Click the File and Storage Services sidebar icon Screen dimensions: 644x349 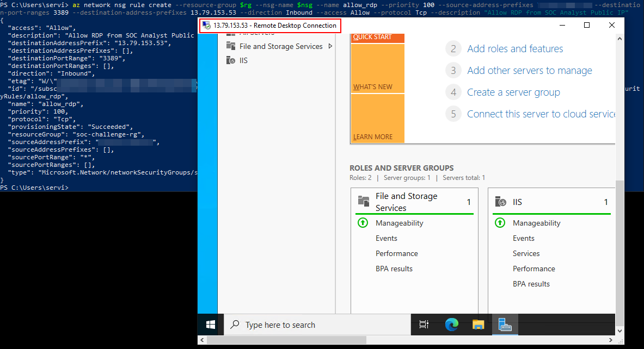[231, 46]
